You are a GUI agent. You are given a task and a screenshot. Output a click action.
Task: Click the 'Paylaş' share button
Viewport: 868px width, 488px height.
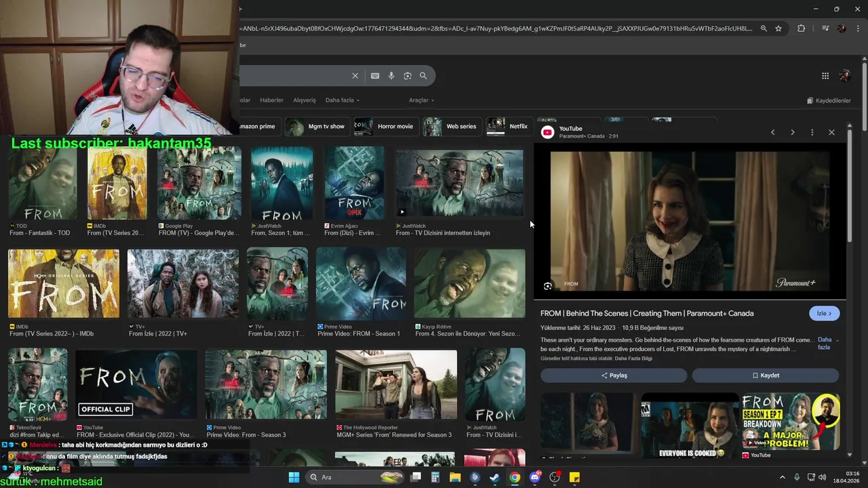point(614,375)
